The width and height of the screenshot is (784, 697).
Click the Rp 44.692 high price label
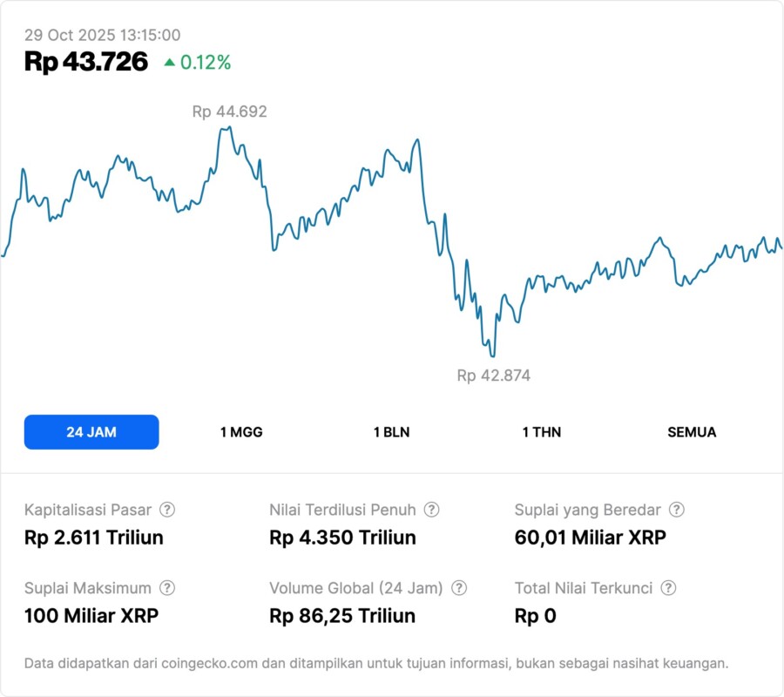tap(229, 112)
